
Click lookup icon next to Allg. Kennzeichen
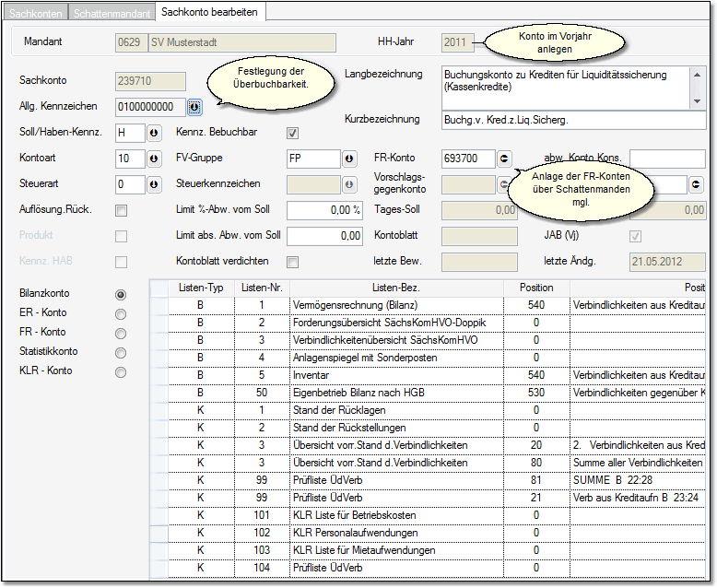point(194,108)
